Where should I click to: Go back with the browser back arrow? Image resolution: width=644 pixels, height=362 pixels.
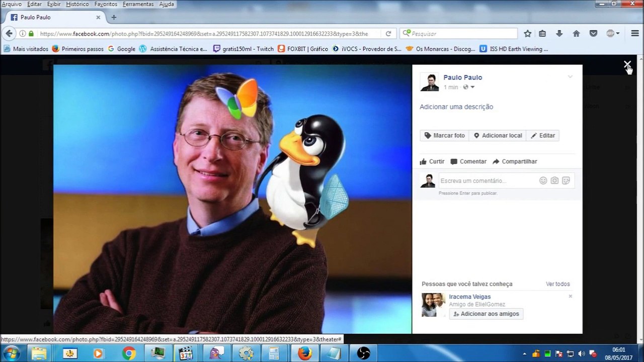(9, 34)
